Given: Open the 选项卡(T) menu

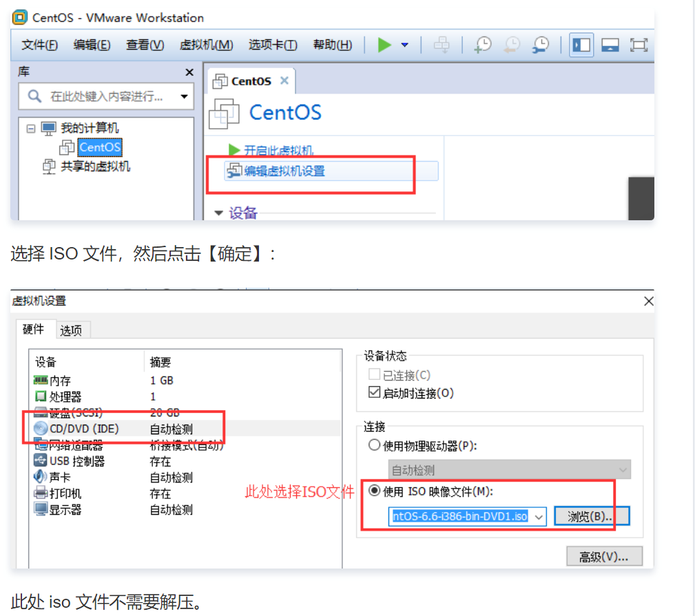Looking at the screenshot, I should pos(273,45).
